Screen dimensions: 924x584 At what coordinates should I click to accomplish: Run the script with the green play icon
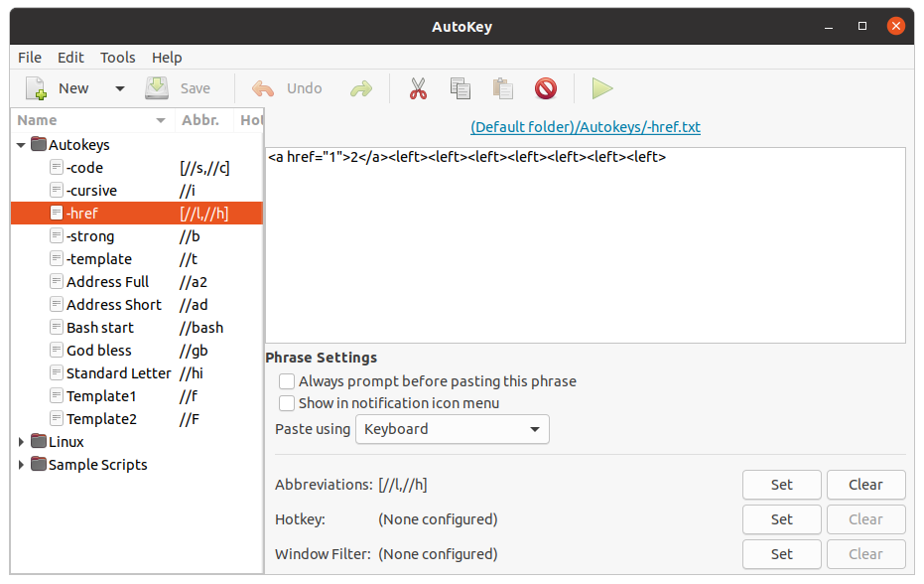(603, 87)
